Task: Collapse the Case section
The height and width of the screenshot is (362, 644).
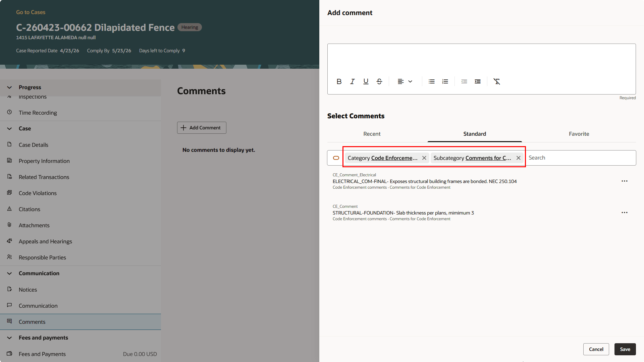Action: tap(9, 128)
